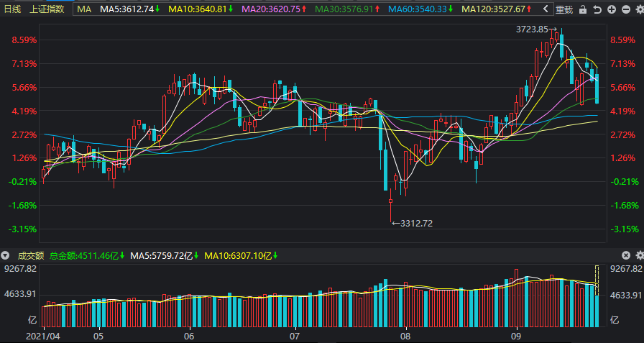Click the undo arrow icon
Image resolution: width=644 pixels, height=343 pixels.
click(597, 9)
